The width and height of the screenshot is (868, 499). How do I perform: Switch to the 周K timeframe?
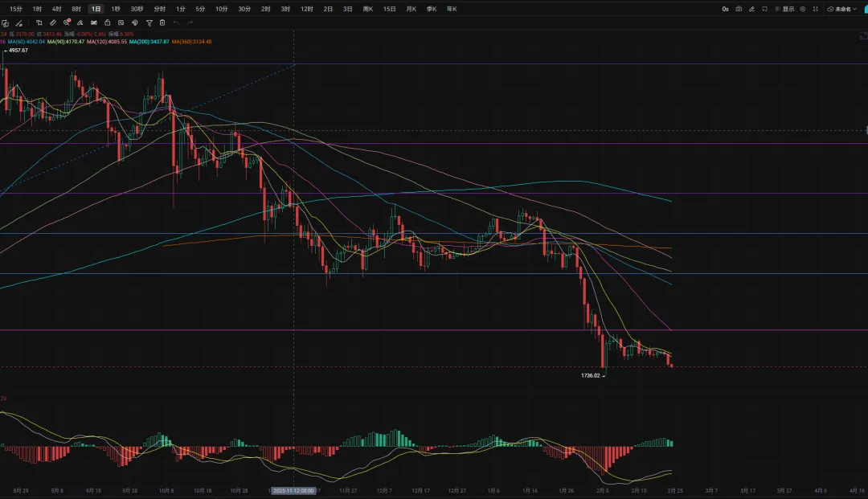[x=368, y=9]
